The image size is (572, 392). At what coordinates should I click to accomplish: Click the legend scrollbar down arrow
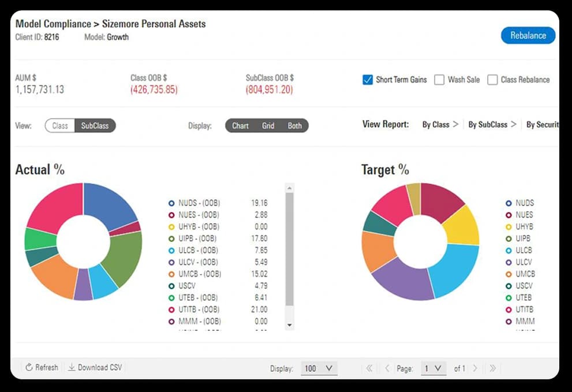289,325
